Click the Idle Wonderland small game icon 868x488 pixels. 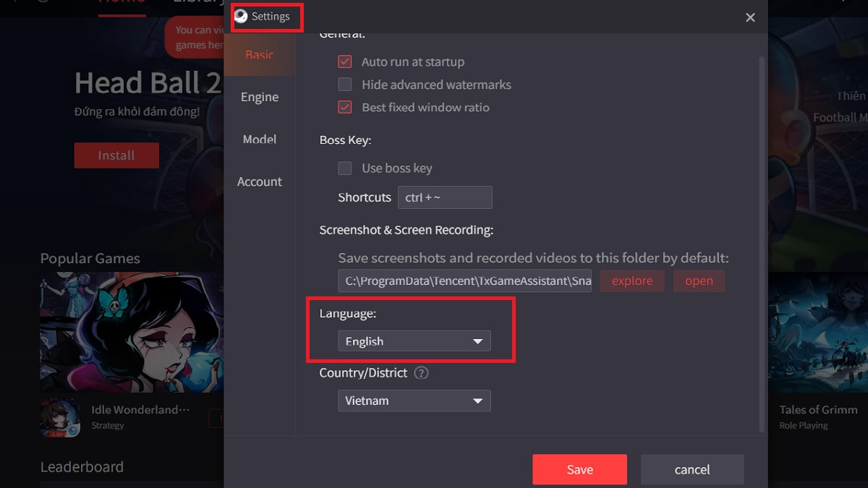pyautogui.click(x=60, y=418)
